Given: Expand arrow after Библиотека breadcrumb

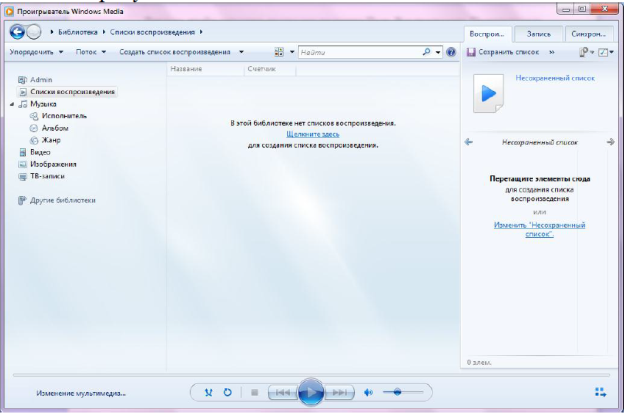Looking at the screenshot, I should coord(103,32).
